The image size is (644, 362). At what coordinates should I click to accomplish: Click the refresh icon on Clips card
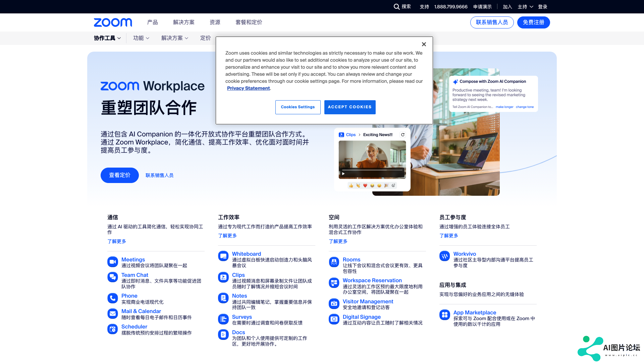coord(403,135)
